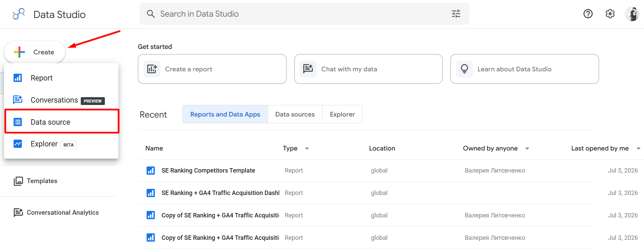The width and height of the screenshot is (644, 249).
Task: Open search filter options icon
Action: point(456,14)
